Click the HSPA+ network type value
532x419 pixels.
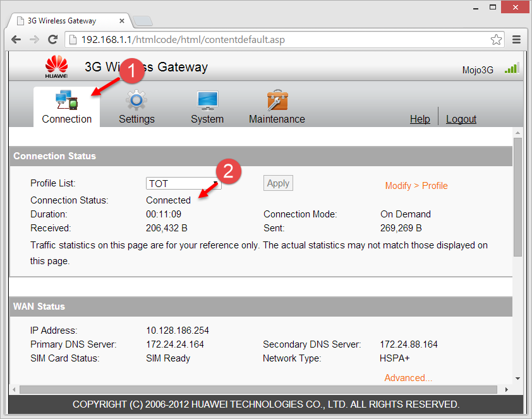pyautogui.click(x=395, y=358)
